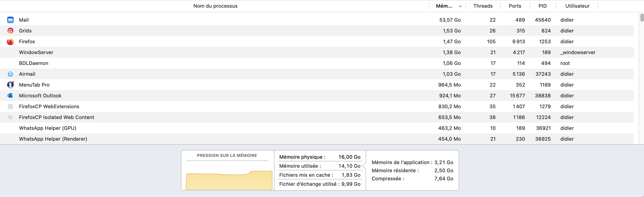The image size is (644, 197).
Task: Click the Mail app icon
Action: coord(10,20)
